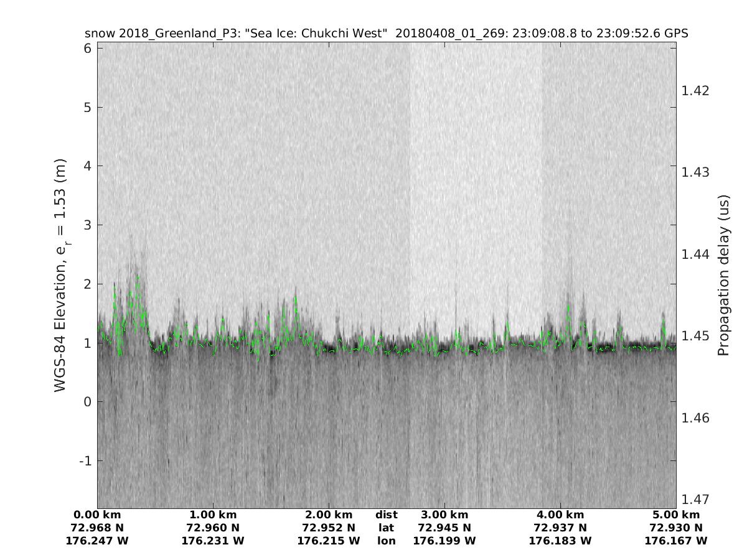Viewport: 747px width, 560px height.
Task: Click the plot title containing "Sea Ice: Chukchi West"
Action: tap(386, 33)
